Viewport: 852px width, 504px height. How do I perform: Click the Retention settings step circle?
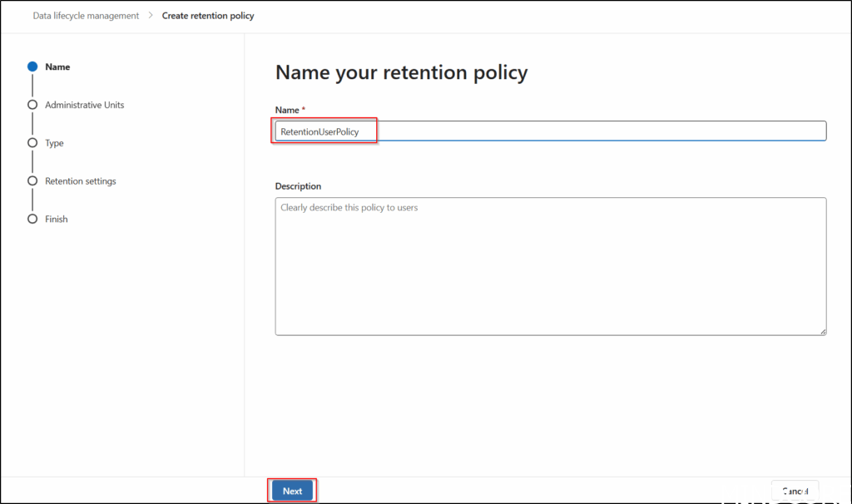tap(32, 181)
